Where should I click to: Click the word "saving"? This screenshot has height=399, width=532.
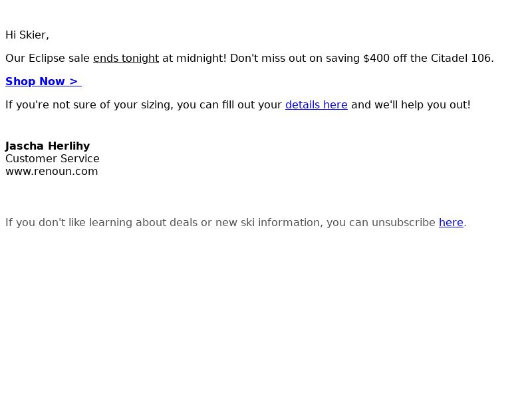pos(342,58)
